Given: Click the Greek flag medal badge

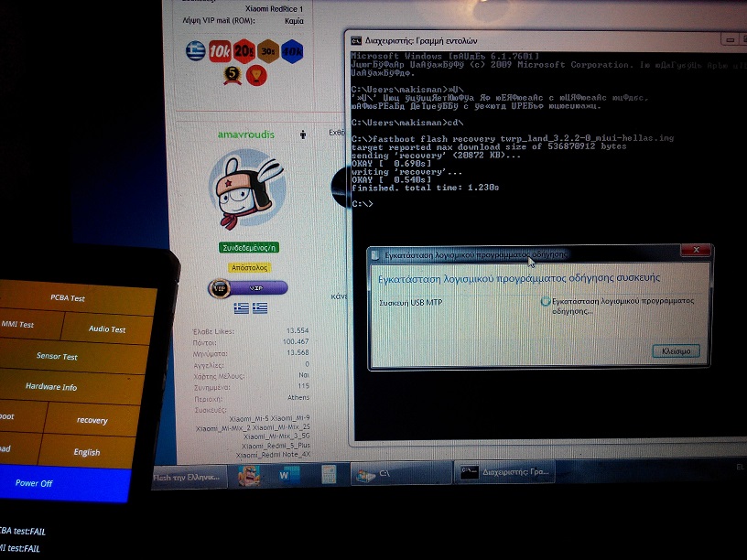Looking at the screenshot, I should 195,51.
